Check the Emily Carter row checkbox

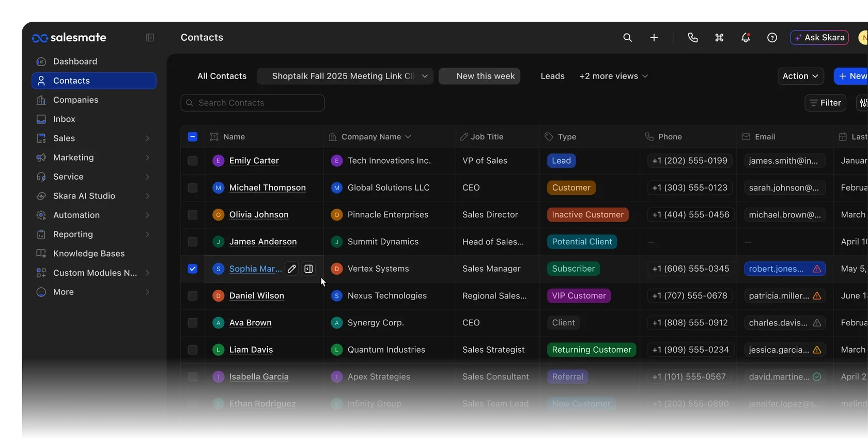tap(193, 161)
